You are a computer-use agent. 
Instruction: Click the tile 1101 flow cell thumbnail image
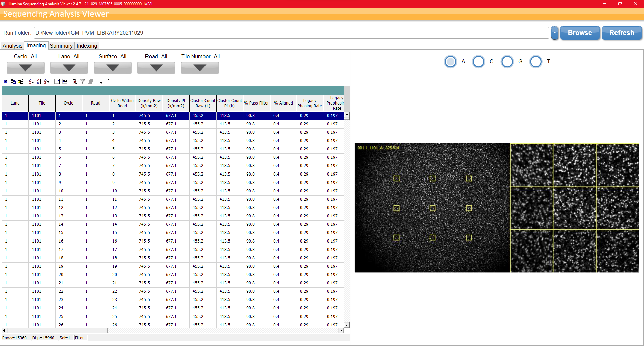432,208
